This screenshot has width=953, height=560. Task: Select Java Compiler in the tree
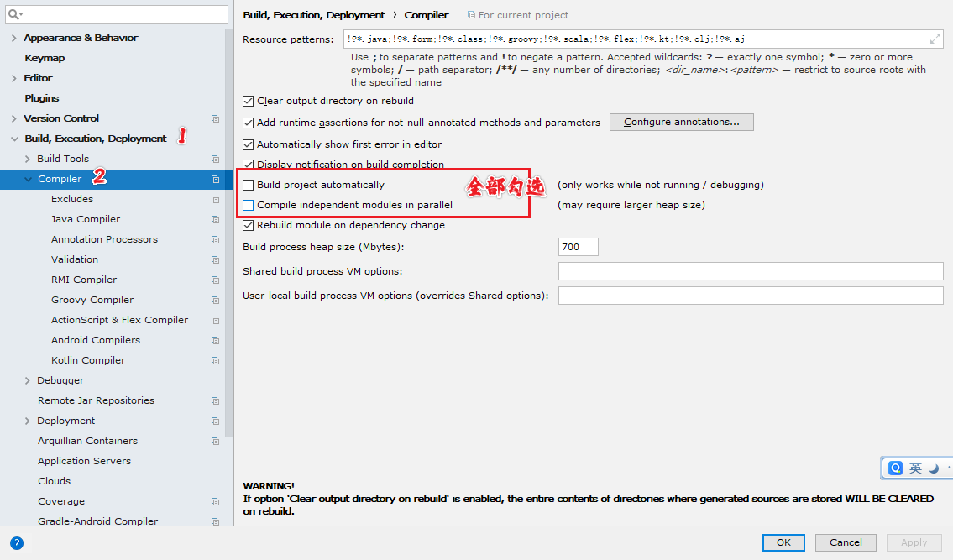(x=86, y=219)
